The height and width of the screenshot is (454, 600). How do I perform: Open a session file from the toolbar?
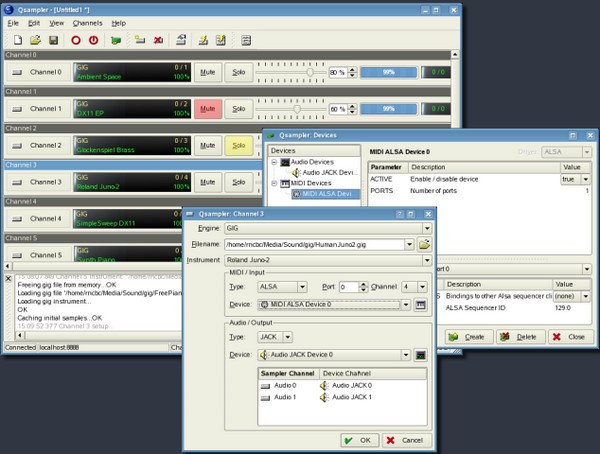coord(35,40)
